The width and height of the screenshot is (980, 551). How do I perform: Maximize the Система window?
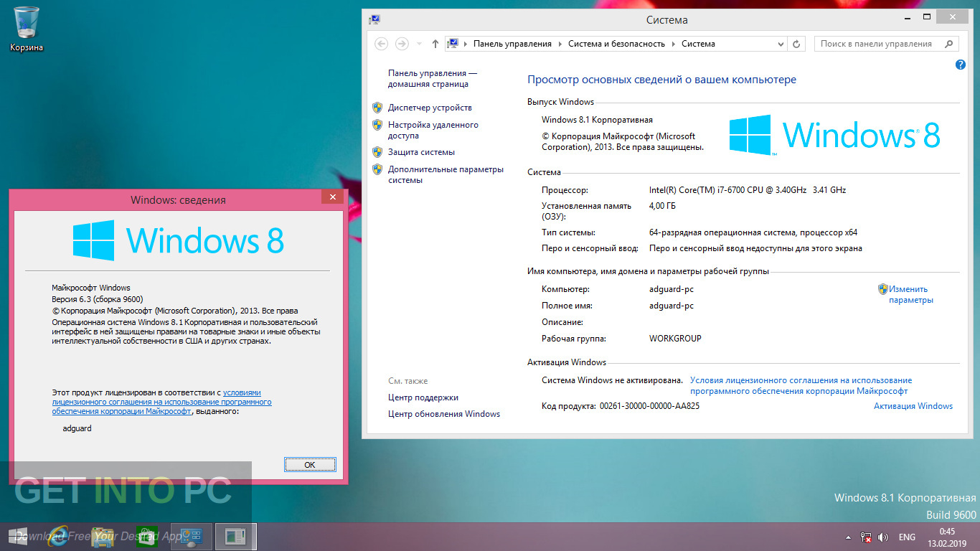(x=927, y=16)
